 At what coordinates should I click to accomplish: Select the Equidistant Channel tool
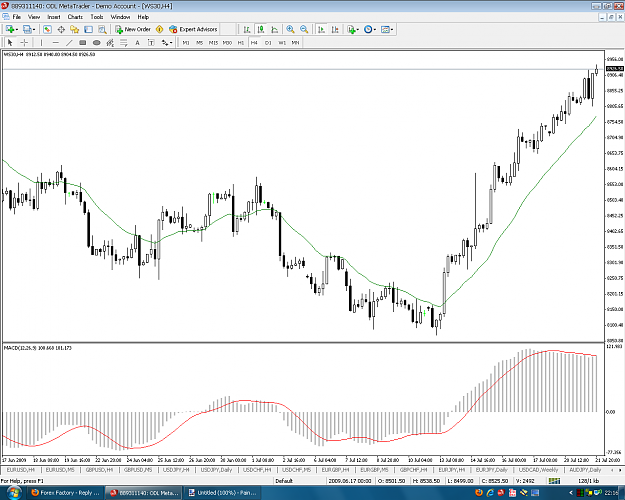[110, 42]
